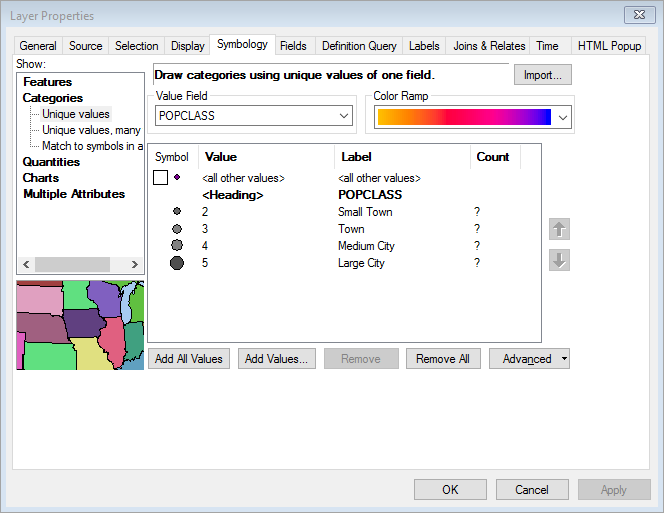Open the Advanced dropdown button
The height and width of the screenshot is (513, 664).
point(529,359)
